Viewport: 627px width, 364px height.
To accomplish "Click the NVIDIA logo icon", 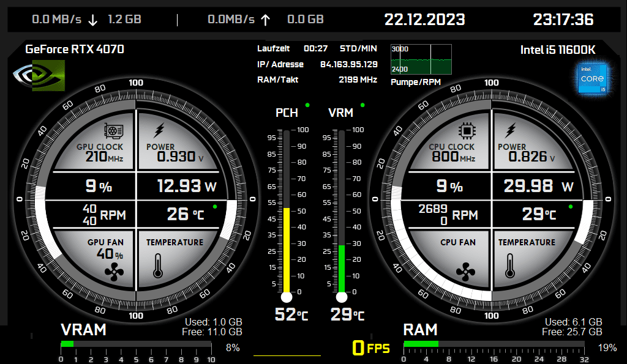I will (x=39, y=75).
